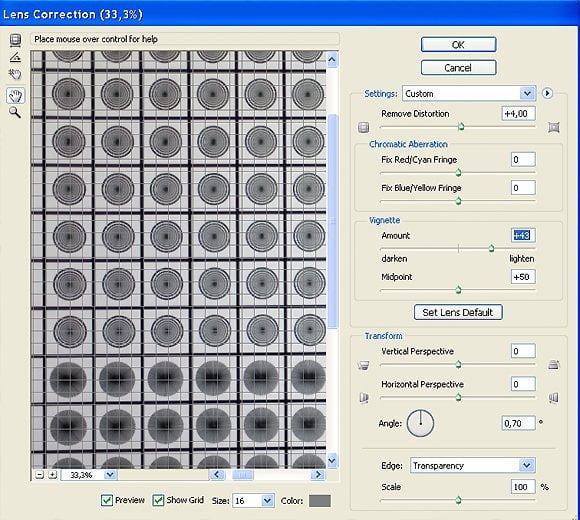Screen dimensions: 580x520
Task: Select the Move Grid tool
Action: tap(15, 74)
